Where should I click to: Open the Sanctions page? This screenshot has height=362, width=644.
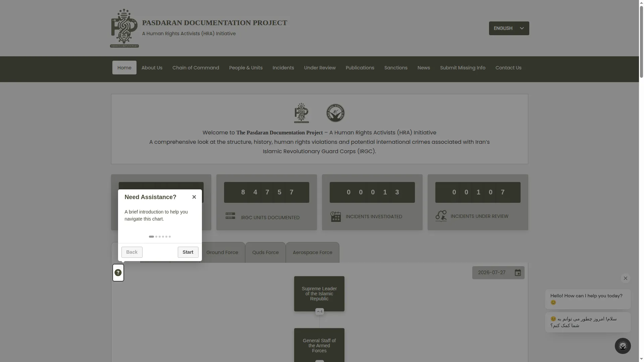pos(396,68)
